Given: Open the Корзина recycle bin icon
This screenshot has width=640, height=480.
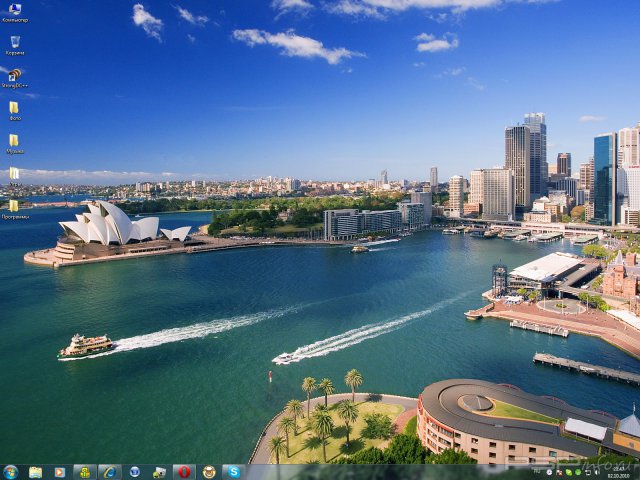Looking at the screenshot, I should (x=14, y=43).
